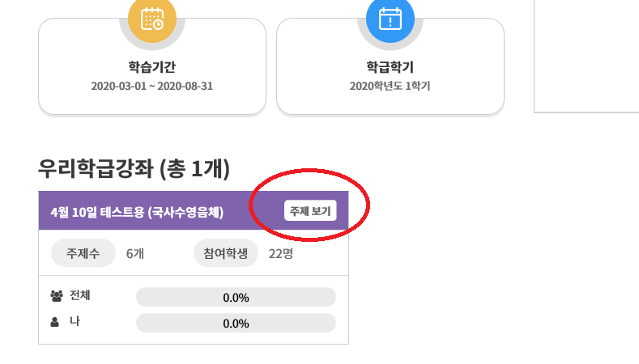639x364 pixels.
Task: Click the yellow calendar-clock 학습기간 icon
Action: 152,19
